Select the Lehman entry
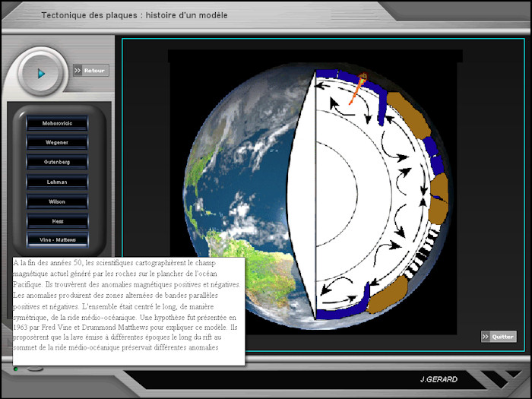The image size is (532, 399). point(57,182)
